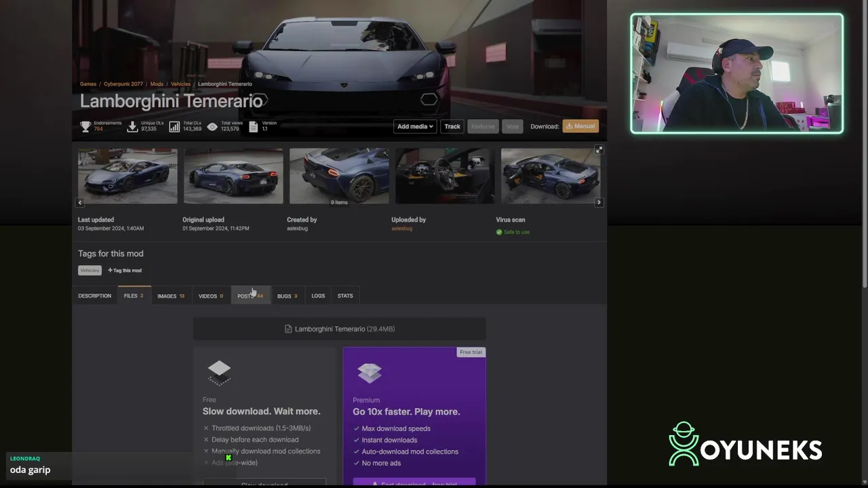The width and height of the screenshot is (868, 488).
Task: Click 'Throttled downloads (1.5-3MB/s)' text
Action: [261, 428]
